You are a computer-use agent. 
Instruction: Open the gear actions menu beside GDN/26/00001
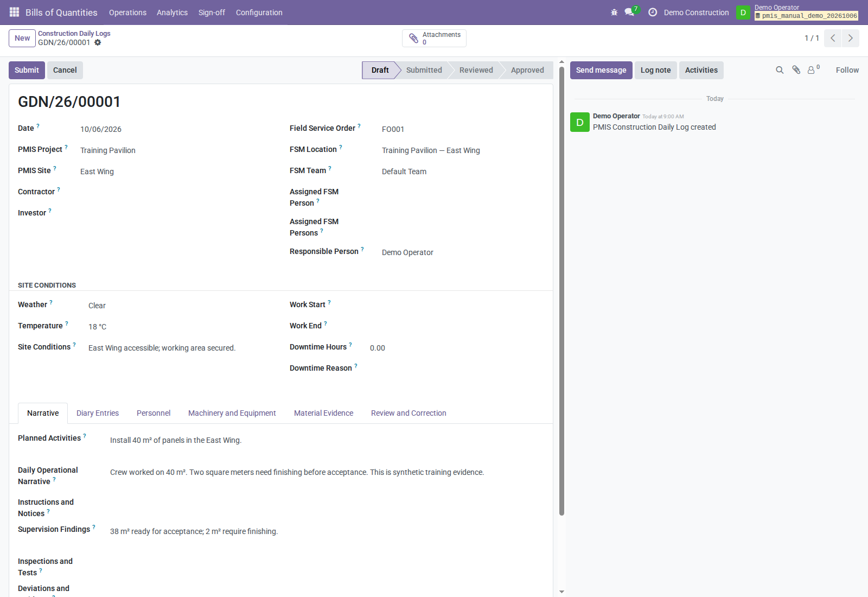[98, 42]
